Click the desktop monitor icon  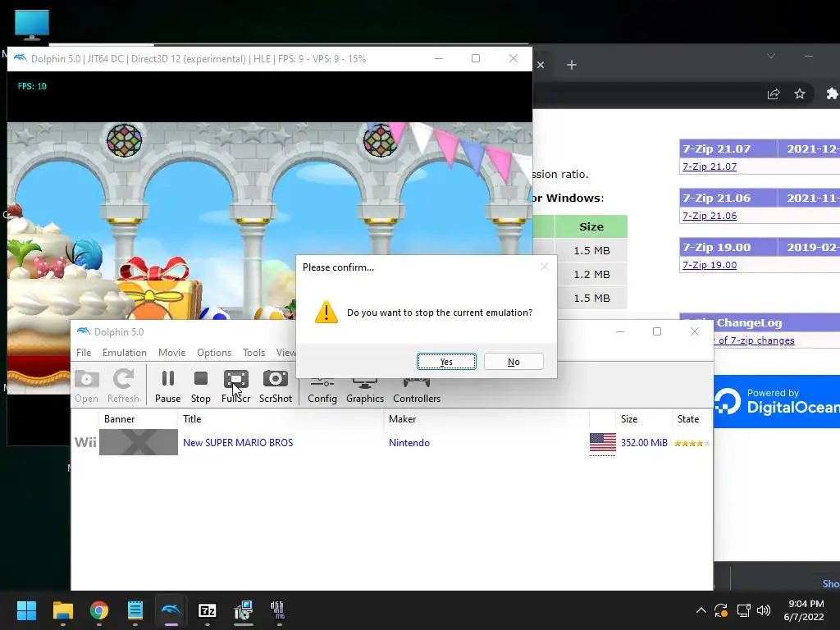point(32,25)
